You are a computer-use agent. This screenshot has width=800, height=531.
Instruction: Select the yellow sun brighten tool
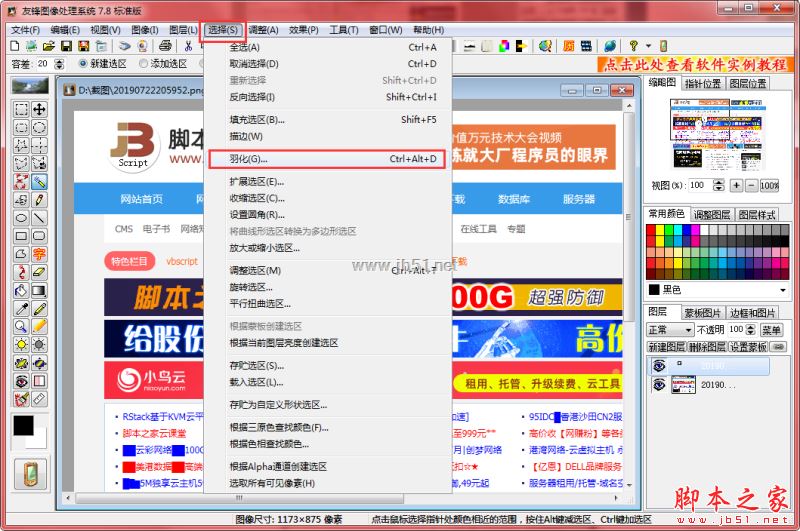click(21, 345)
